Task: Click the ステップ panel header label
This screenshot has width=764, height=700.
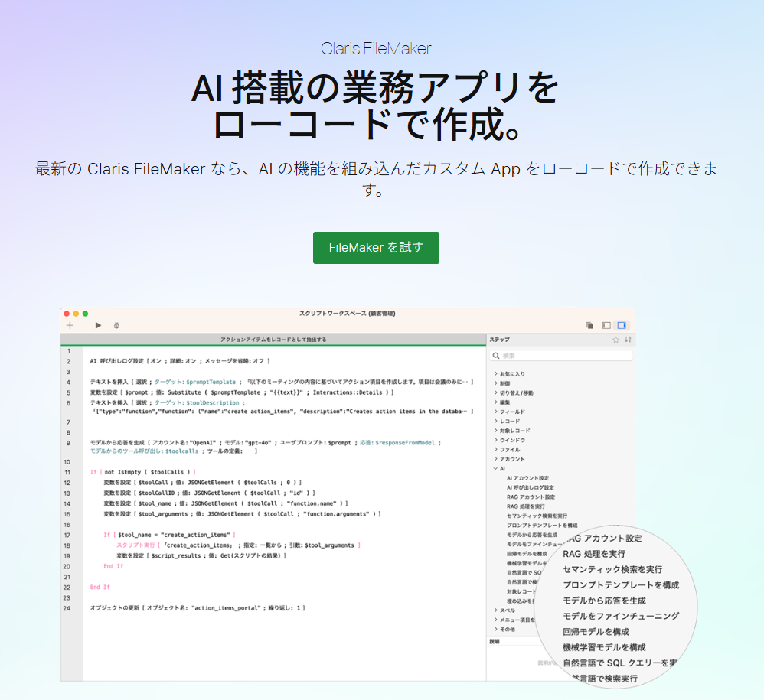Action: [x=499, y=340]
